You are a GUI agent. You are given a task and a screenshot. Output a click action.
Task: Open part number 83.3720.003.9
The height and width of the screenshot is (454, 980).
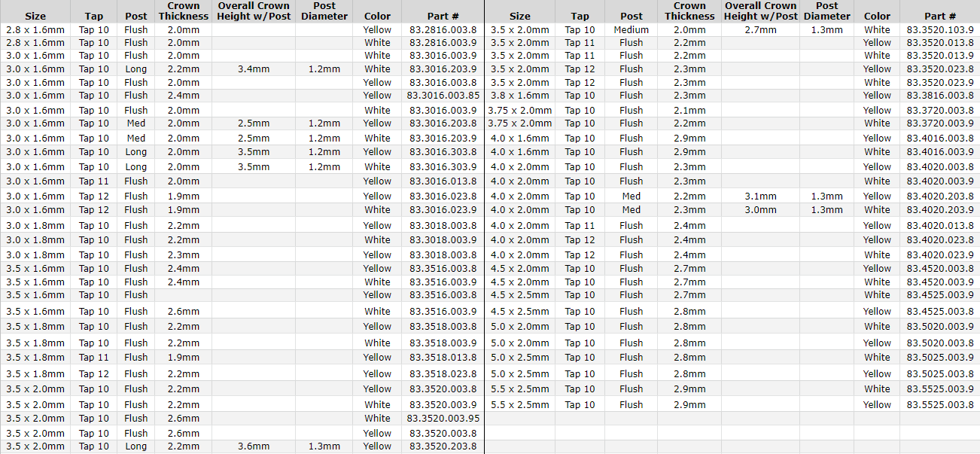(x=940, y=123)
